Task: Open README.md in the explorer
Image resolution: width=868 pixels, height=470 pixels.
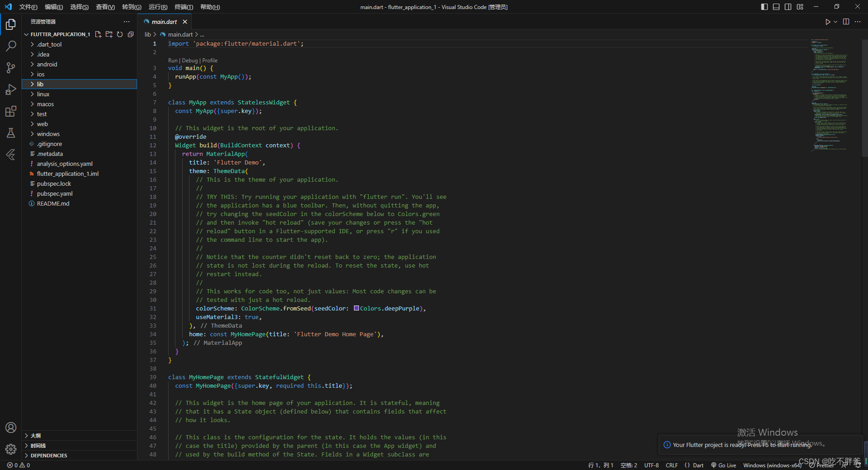Action: 79,203
